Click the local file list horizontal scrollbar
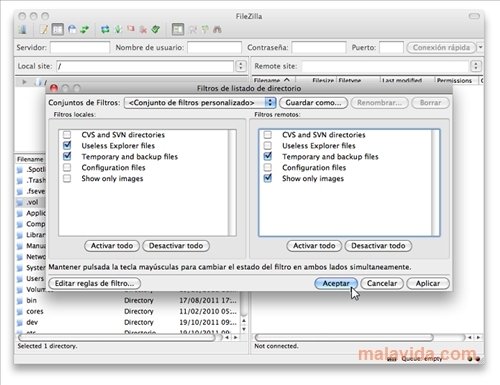500x385 pixels. [x=117, y=338]
